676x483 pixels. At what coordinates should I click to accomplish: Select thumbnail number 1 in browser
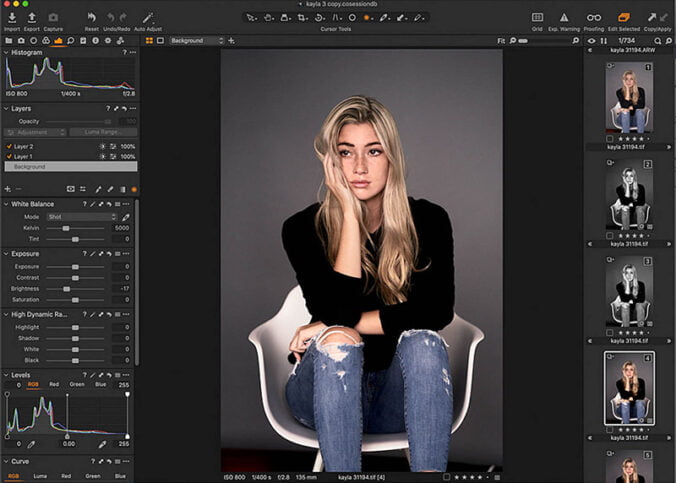[x=629, y=97]
